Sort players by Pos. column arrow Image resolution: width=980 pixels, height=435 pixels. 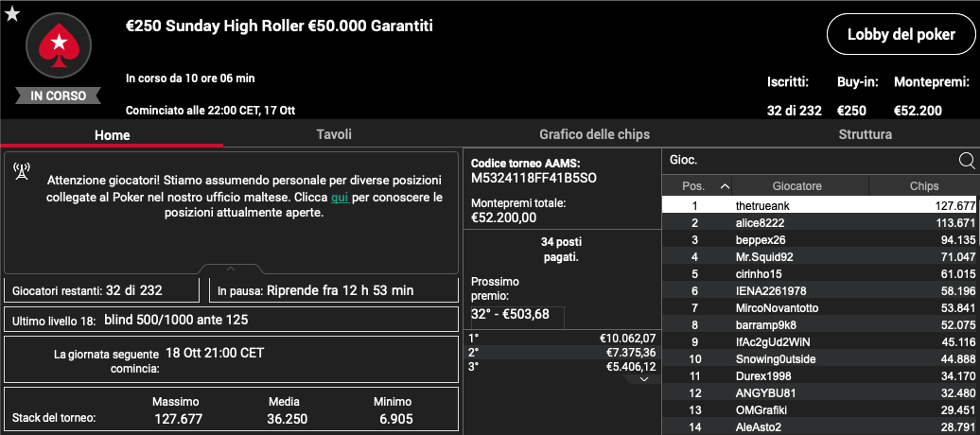tap(725, 186)
